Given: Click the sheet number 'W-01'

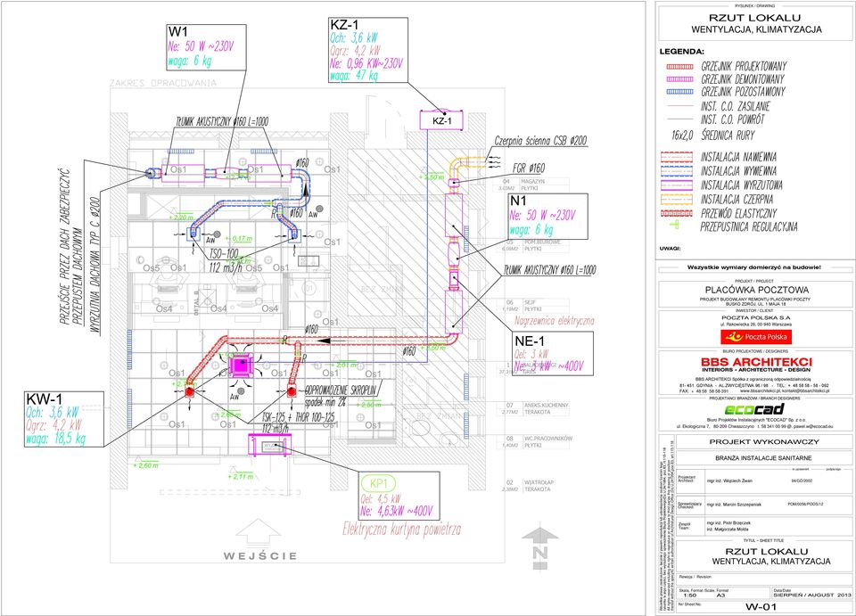Looking at the screenshot, I should pyautogui.click(x=761, y=607).
